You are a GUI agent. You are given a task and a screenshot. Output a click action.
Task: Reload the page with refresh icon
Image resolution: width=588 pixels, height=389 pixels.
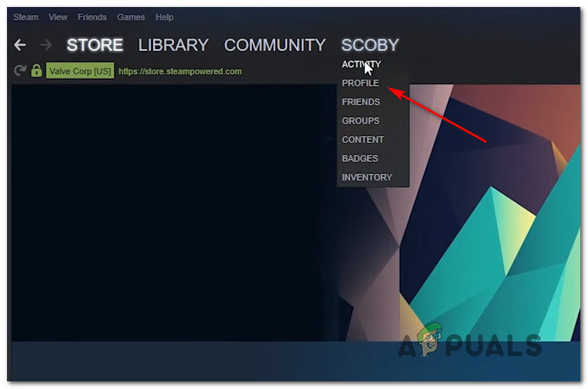20,71
